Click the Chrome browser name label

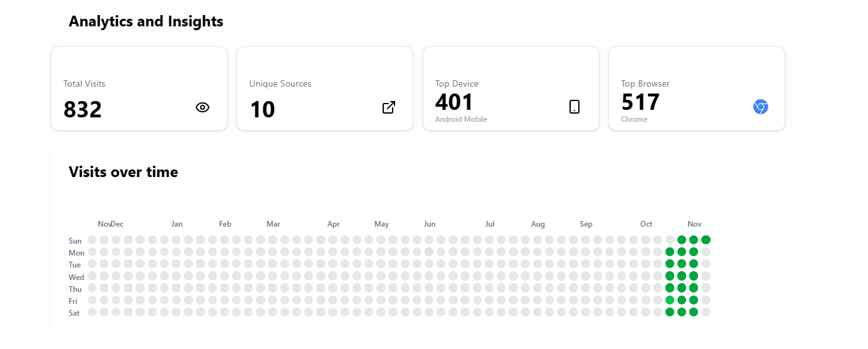click(x=634, y=119)
